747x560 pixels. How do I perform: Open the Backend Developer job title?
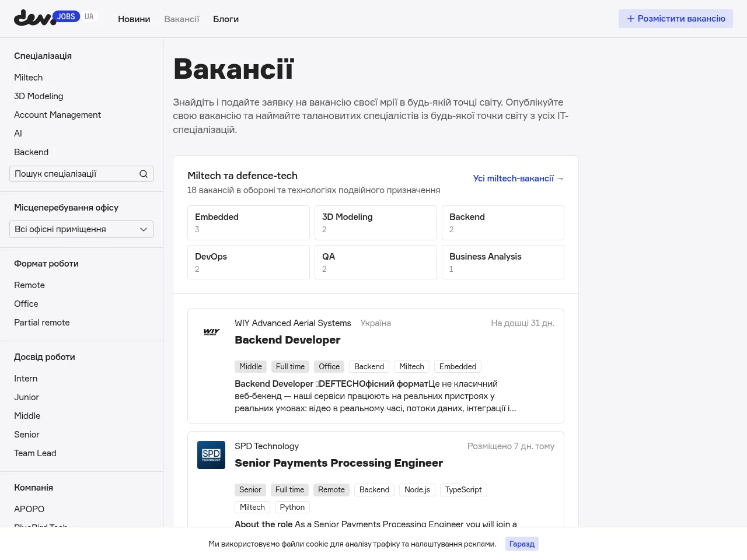pos(288,340)
